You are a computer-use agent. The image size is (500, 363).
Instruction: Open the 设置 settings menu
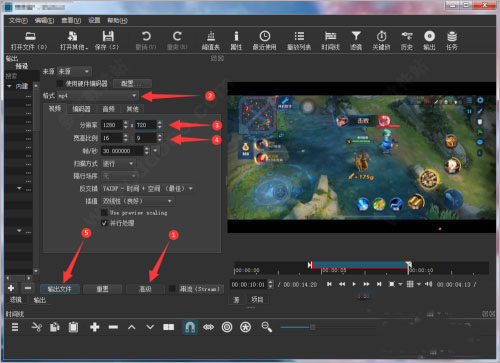coord(94,21)
